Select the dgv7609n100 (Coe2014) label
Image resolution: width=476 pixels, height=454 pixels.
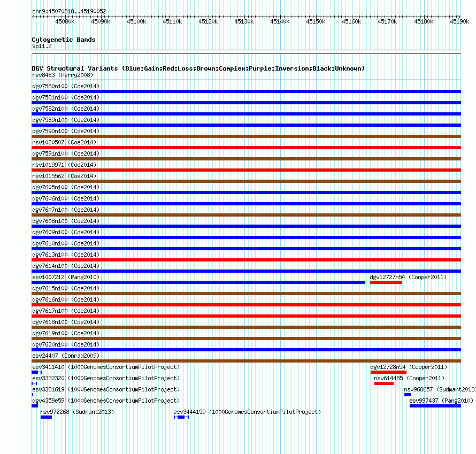tap(66, 232)
